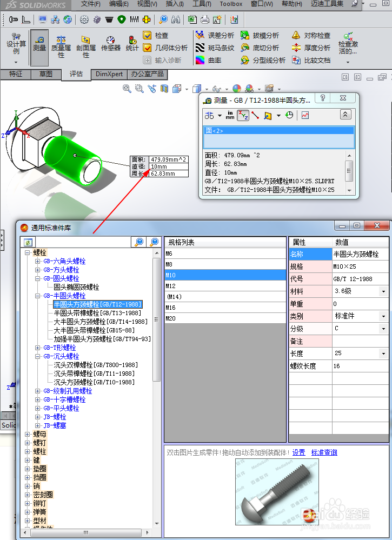Click units in/mm icon in Measure dialog
392x540 pixels.
[x=230, y=115]
